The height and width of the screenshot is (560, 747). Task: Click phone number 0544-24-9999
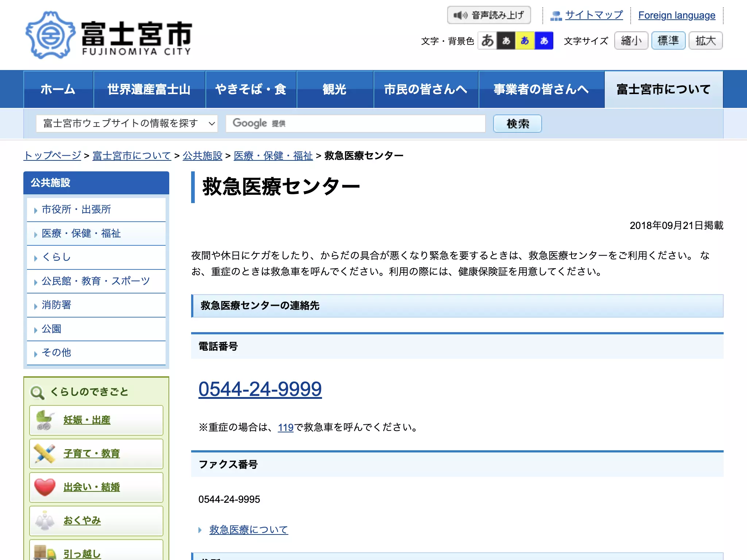(x=260, y=389)
